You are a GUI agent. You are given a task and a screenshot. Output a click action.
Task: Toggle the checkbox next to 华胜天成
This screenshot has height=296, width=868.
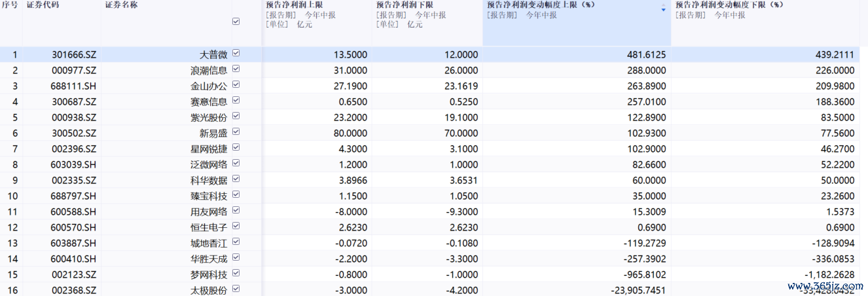(x=236, y=257)
